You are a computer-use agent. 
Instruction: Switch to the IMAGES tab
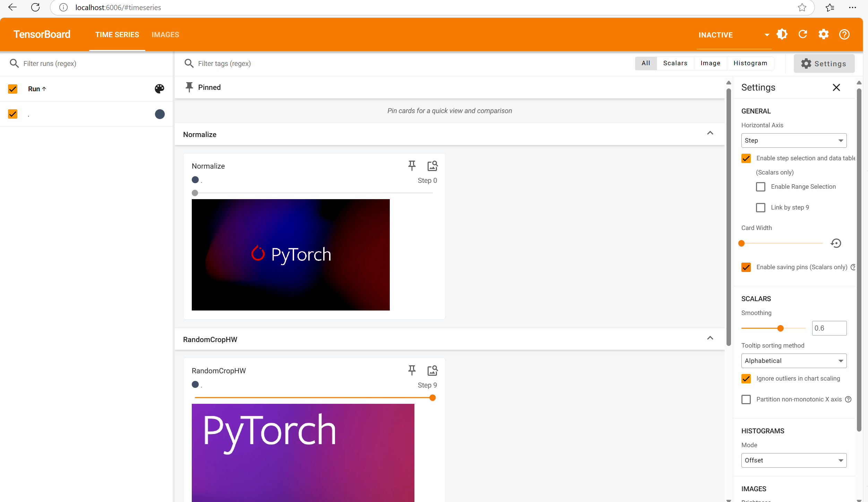[165, 35]
